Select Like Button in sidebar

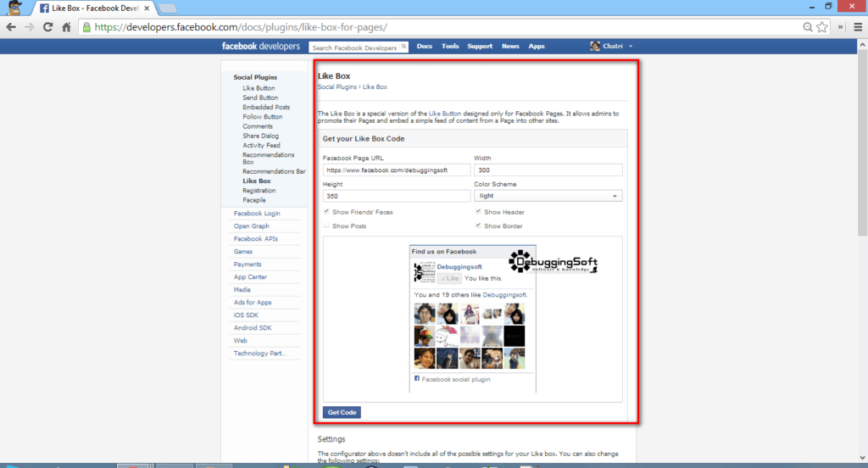259,88
